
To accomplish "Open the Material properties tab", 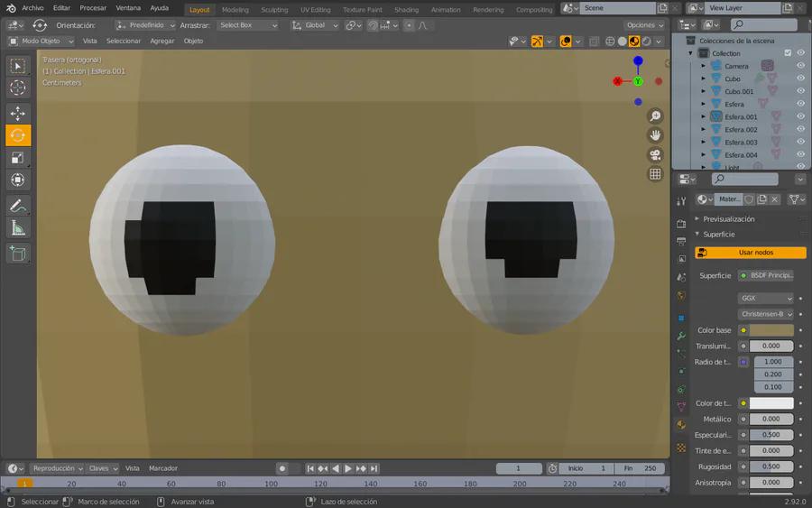I will 681,425.
